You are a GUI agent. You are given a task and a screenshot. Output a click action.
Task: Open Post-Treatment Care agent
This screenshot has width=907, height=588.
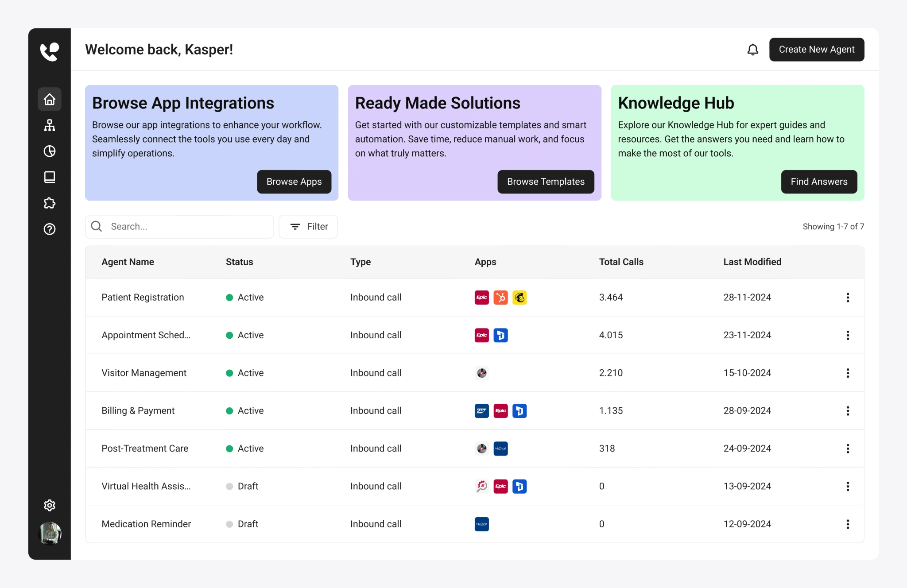point(145,449)
